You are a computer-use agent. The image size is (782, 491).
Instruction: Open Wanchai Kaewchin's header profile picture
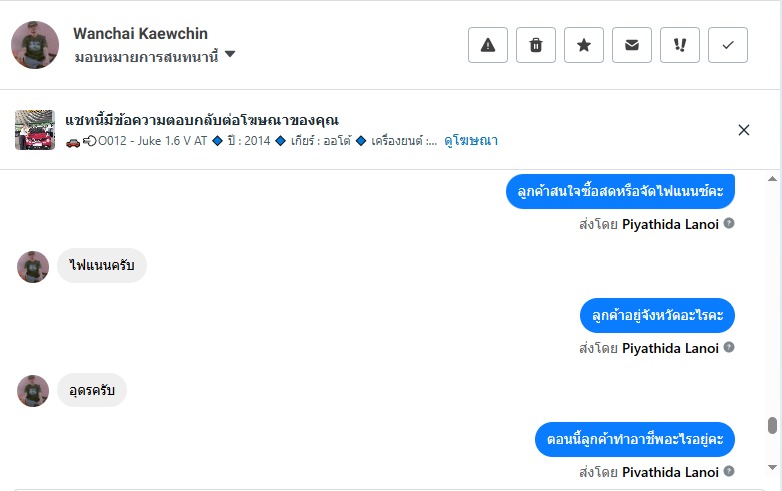click(35, 45)
